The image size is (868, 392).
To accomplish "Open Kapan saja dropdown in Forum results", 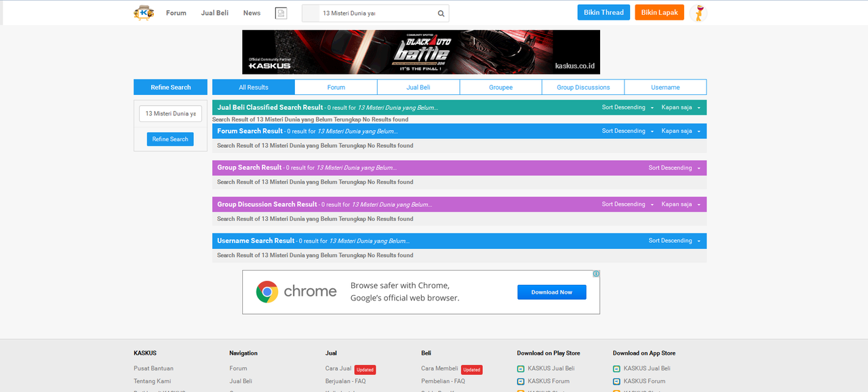I will point(681,131).
